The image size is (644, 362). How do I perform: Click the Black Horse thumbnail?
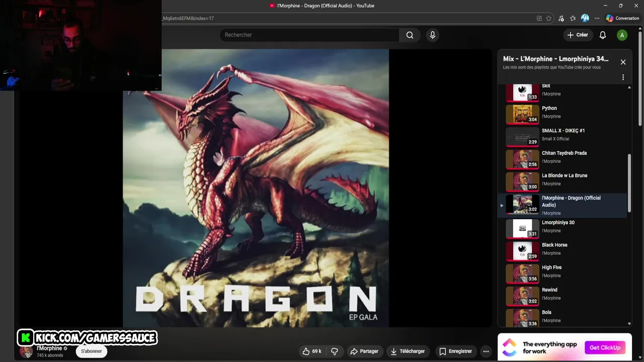(522, 251)
